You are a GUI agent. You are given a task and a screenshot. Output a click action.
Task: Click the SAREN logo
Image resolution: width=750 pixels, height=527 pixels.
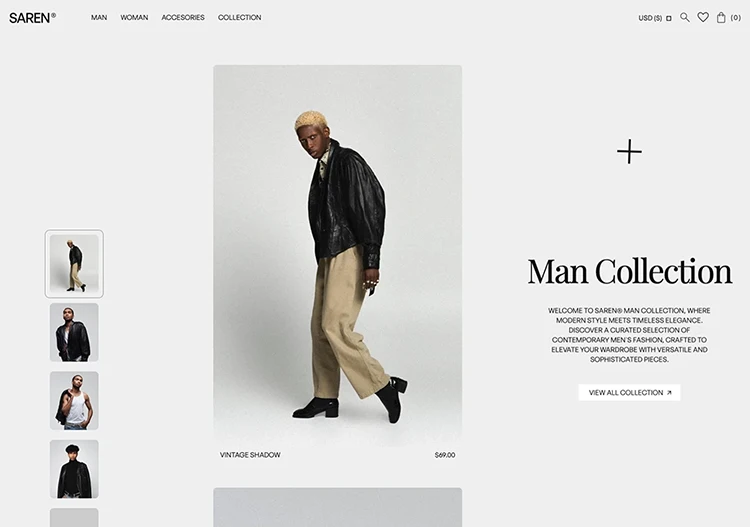click(x=32, y=18)
